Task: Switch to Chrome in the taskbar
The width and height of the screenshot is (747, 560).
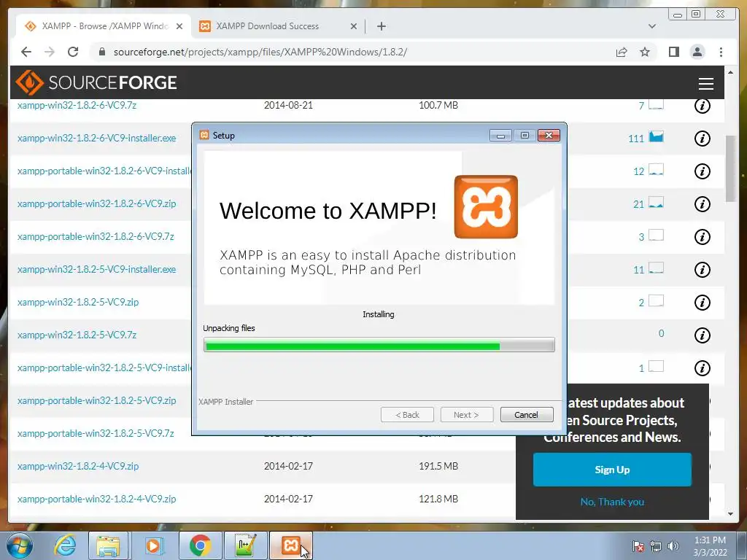Action: tap(200, 545)
